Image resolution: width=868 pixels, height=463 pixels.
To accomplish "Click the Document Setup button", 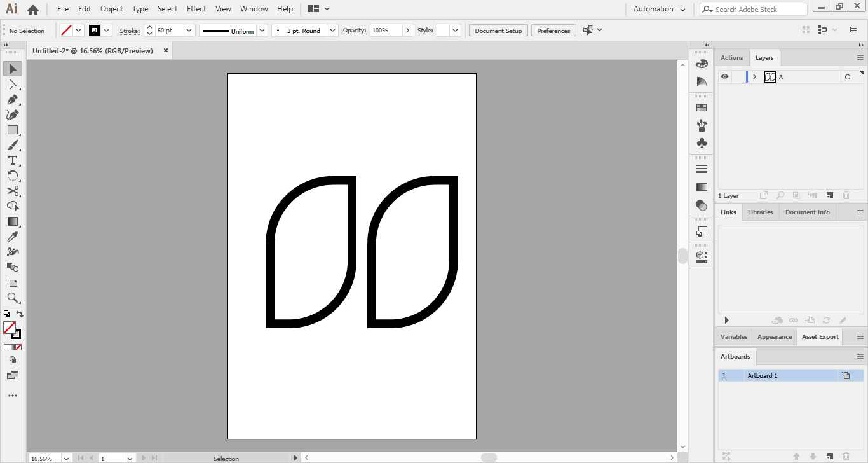I will tap(498, 31).
